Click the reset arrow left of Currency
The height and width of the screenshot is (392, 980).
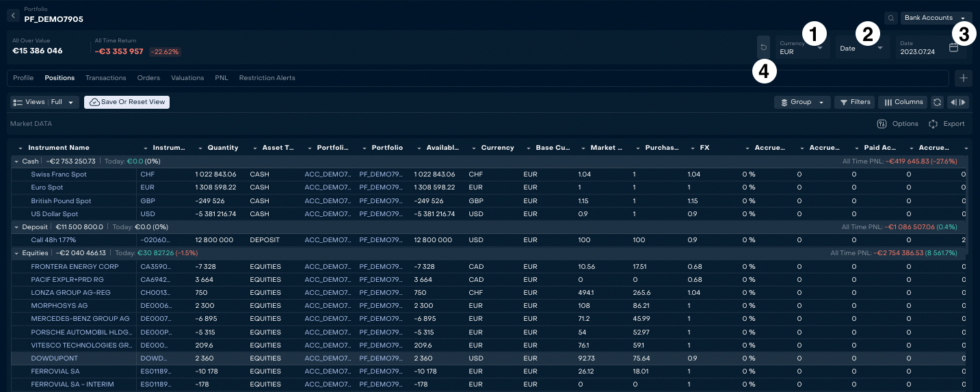point(763,47)
